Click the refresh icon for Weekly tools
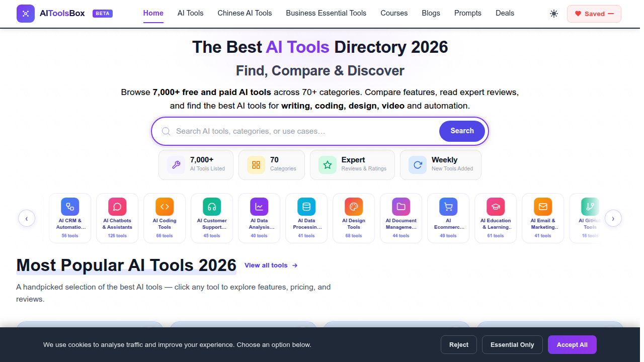 click(x=418, y=165)
